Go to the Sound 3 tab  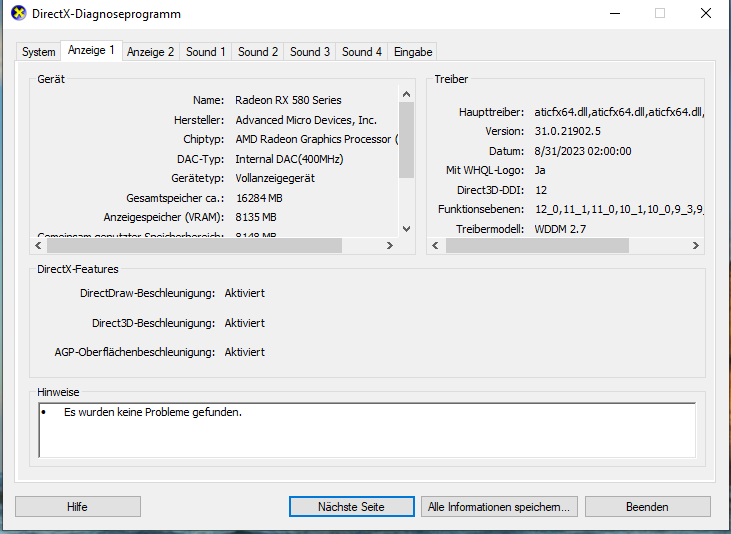coord(310,52)
